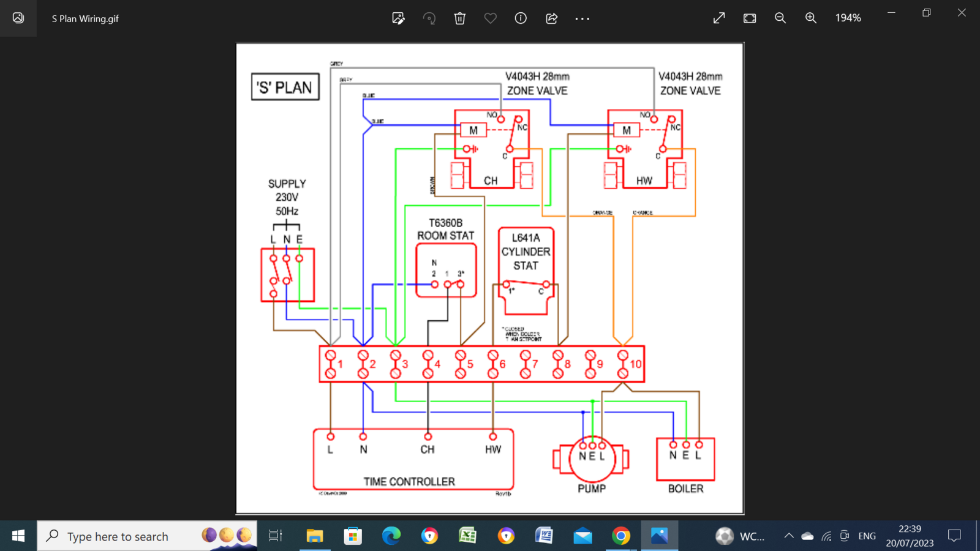Image resolution: width=980 pixels, height=551 pixels.
Task: Click the 194% zoom level indicator
Action: coord(848,18)
